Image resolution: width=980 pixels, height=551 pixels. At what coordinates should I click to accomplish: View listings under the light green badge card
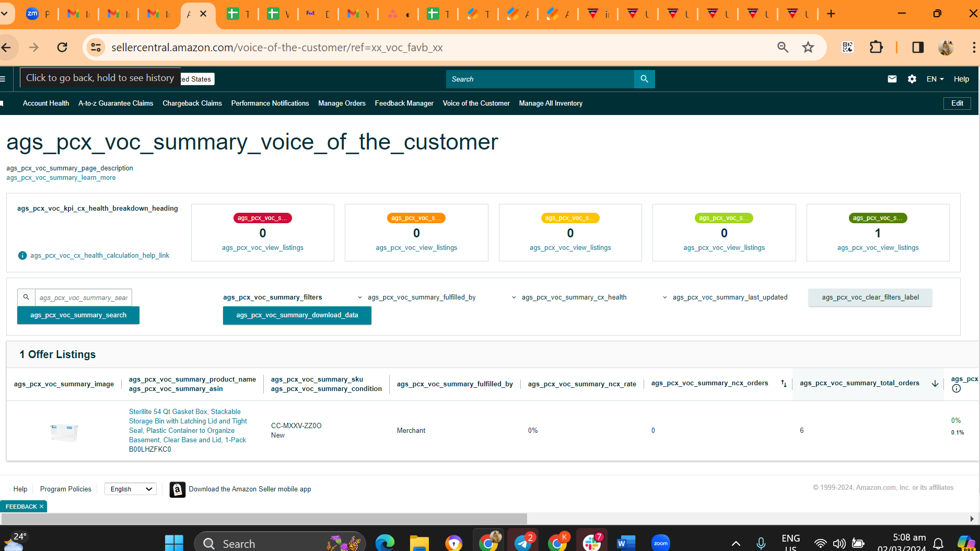(724, 248)
